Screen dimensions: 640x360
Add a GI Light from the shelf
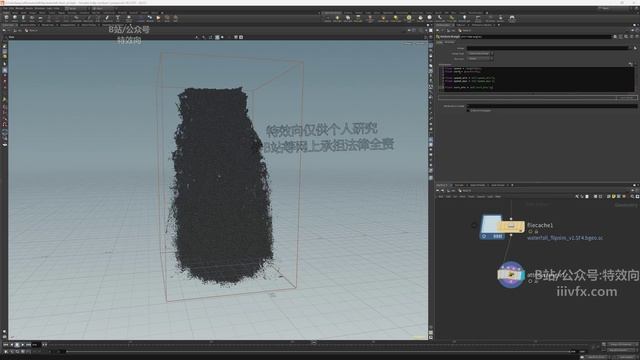point(429,18)
